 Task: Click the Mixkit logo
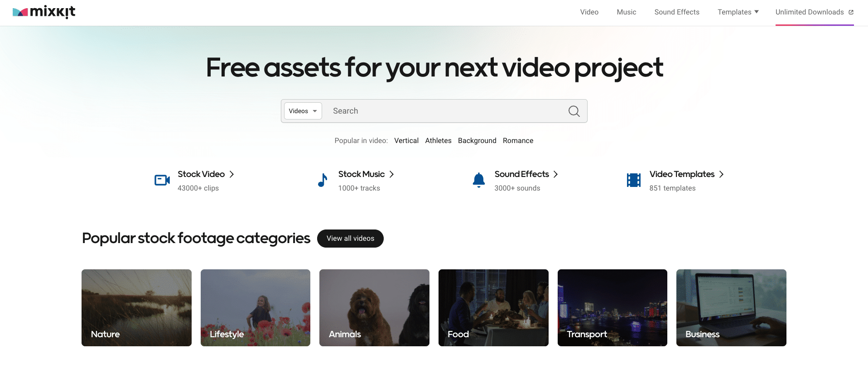click(x=44, y=12)
